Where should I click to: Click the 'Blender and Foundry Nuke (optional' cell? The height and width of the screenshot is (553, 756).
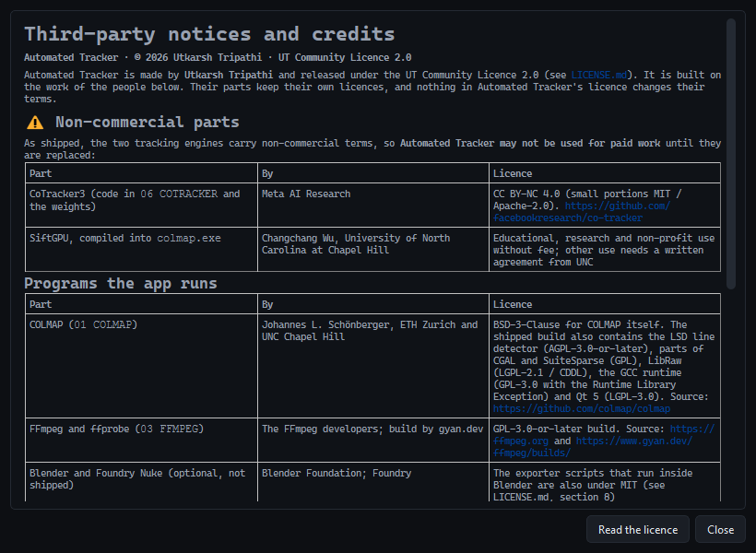coord(141,482)
